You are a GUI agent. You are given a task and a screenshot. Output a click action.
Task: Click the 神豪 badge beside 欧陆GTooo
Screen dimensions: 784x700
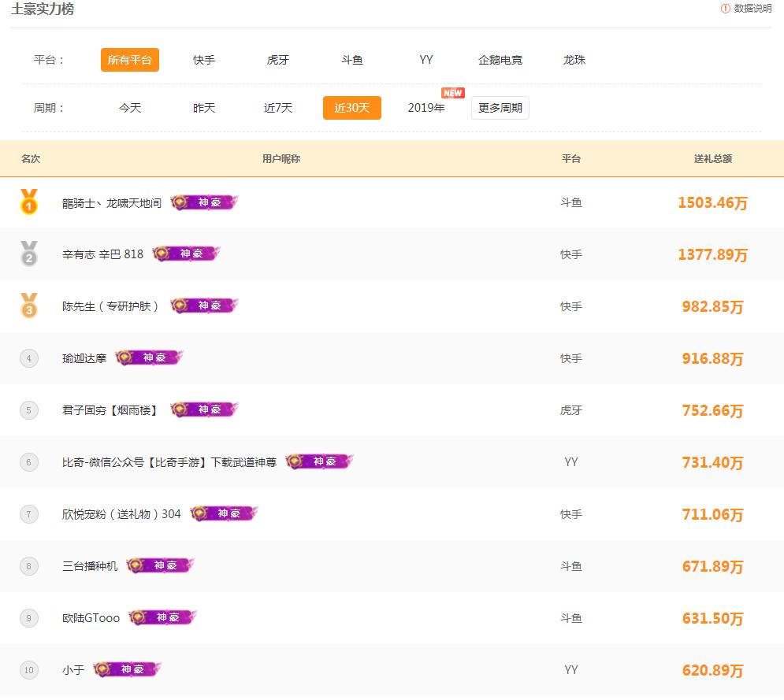coord(162,617)
